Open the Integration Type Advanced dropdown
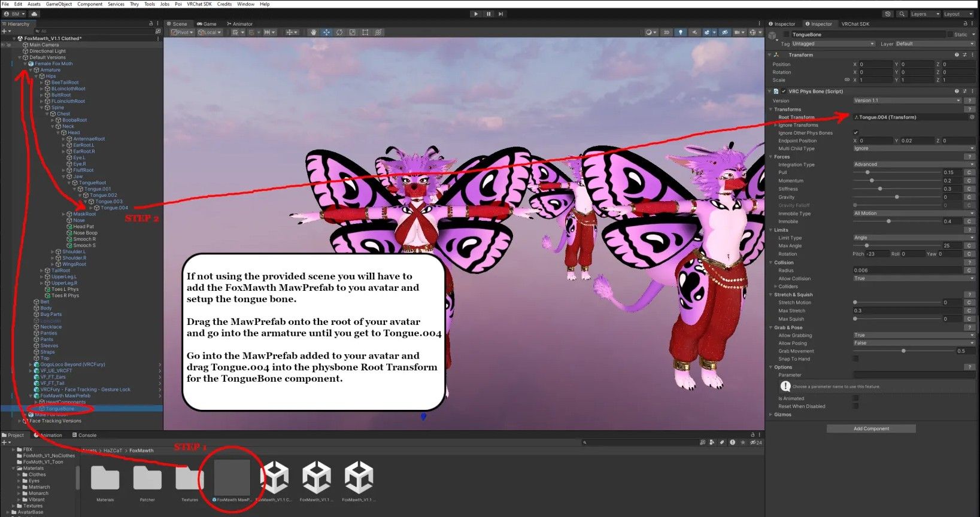Viewport: 980px width, 517px height. [914, 164]
